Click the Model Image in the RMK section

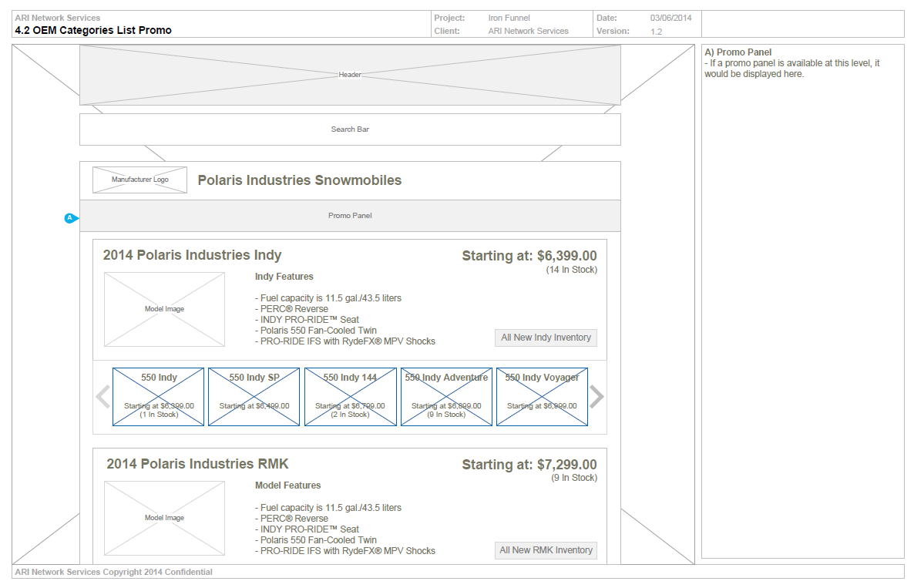[164, 518]
